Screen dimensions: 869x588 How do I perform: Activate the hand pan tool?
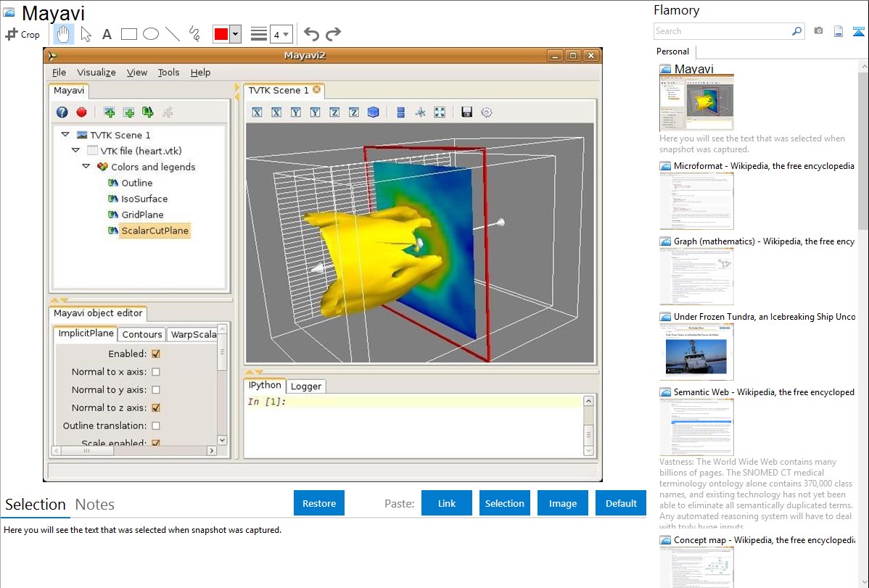pos(64,34)
